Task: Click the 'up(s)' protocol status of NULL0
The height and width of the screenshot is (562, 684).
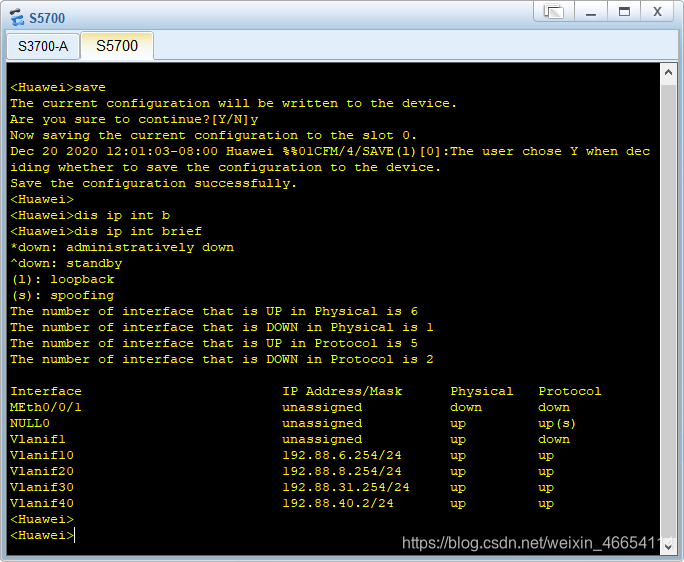Action: click(557, 423)
